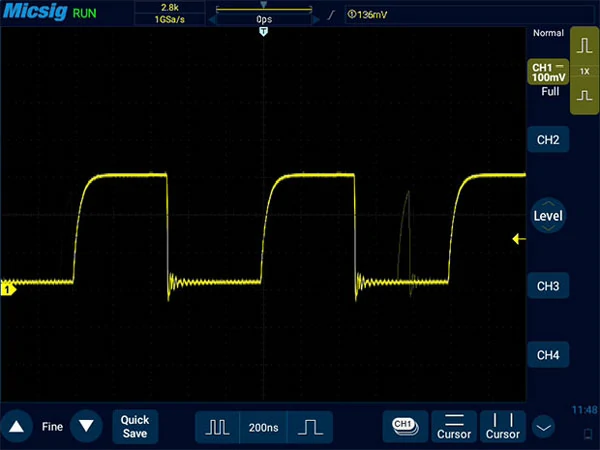600x450 pixels.
Task: Tap the device status icon under the clock
Action: pyautogui.click(x=588, y=434)
